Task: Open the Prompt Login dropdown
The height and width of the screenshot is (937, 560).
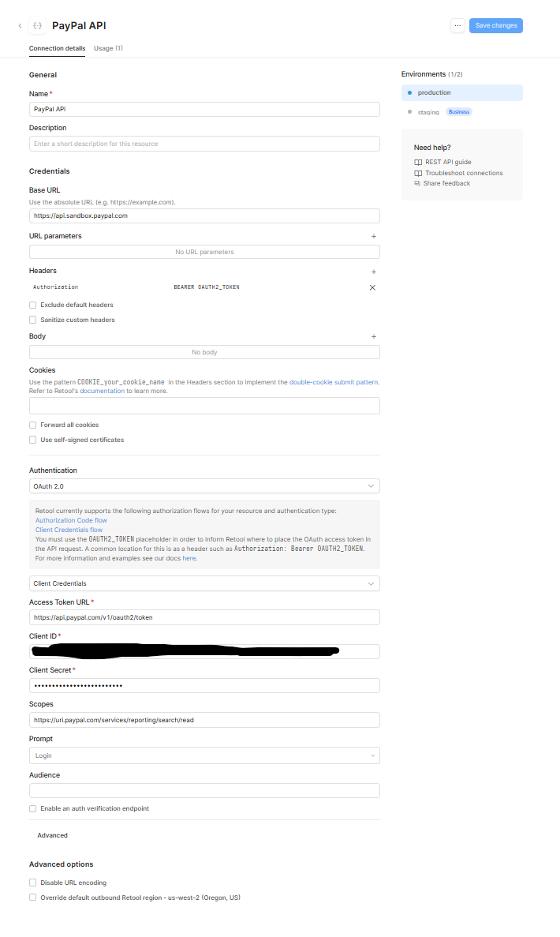Action: (x=204, y=756)
